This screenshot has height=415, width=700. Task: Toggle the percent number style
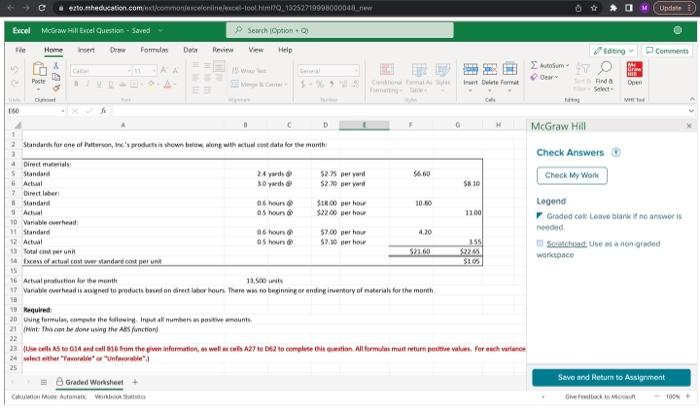point(320,84)
